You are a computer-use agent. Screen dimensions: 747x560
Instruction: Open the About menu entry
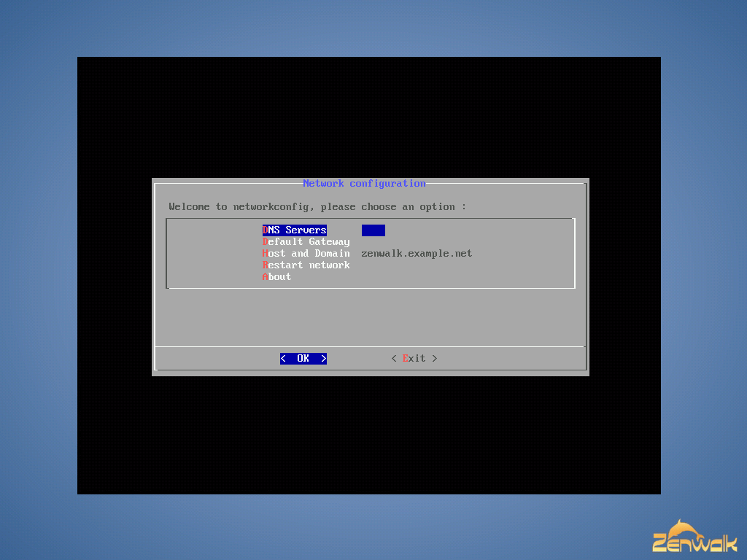point(277,277)
